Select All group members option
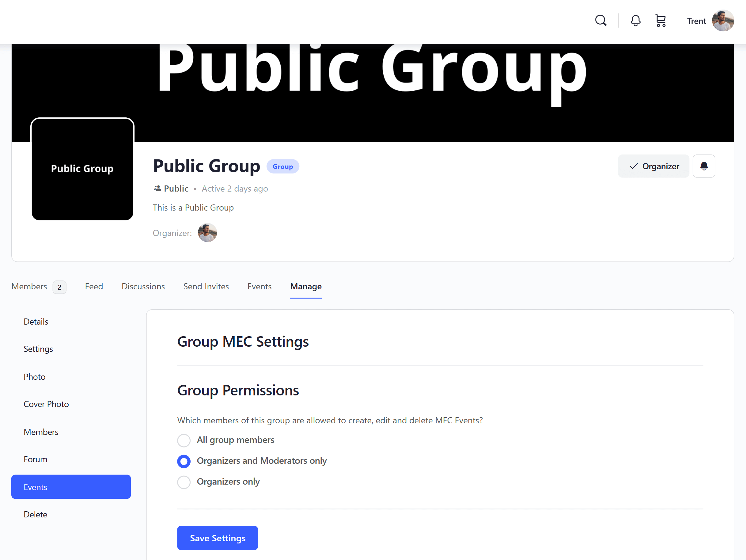 pyautogui.click(x=184, y=440)
